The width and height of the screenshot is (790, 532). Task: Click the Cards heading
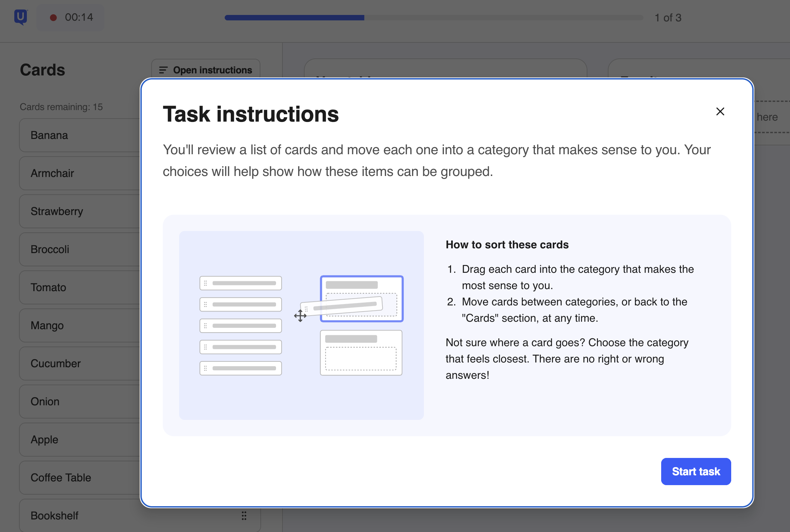point(42,70)
